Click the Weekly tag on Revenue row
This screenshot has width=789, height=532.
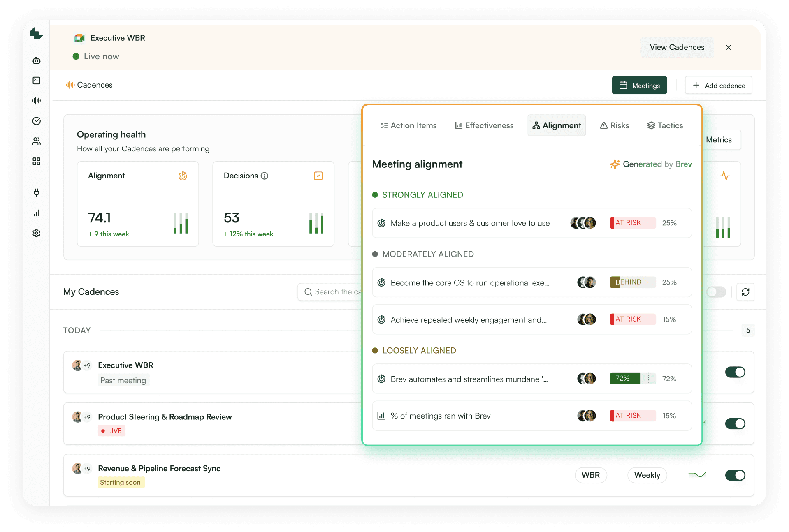click(x=647, y=475)
